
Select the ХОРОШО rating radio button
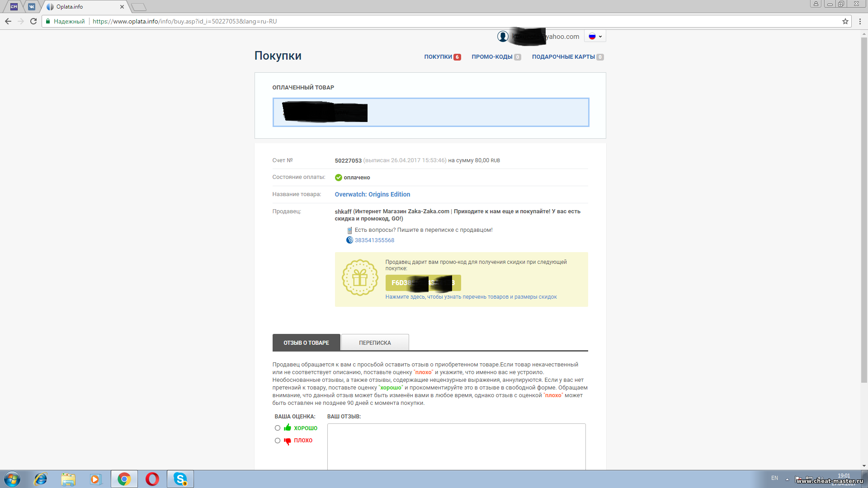pos(278,428)
